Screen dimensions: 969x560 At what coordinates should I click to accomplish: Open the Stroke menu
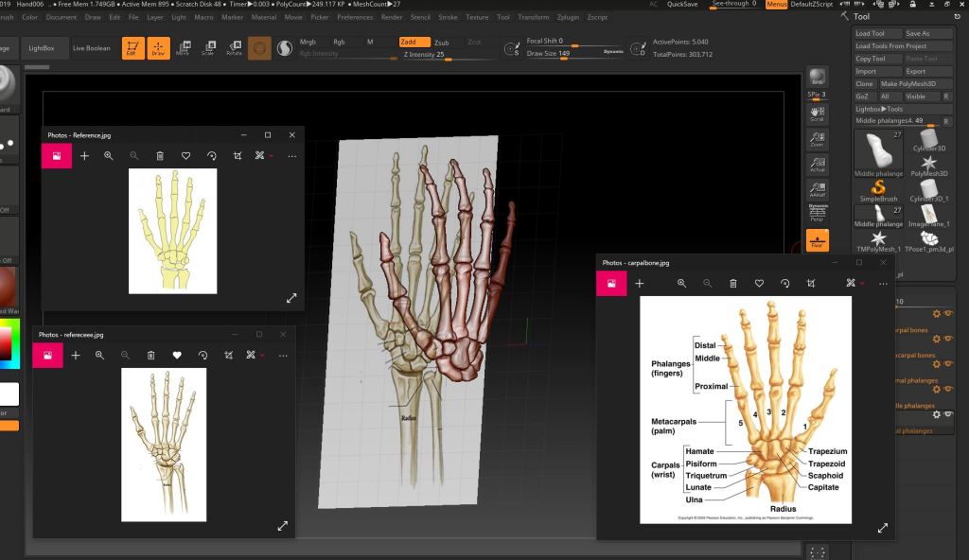coord(448,17)
